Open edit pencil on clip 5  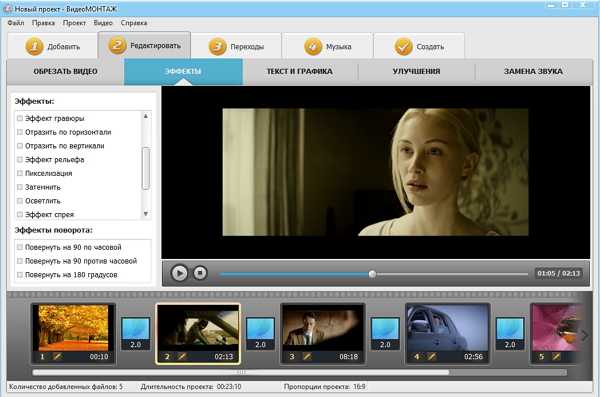pos(556,357)
